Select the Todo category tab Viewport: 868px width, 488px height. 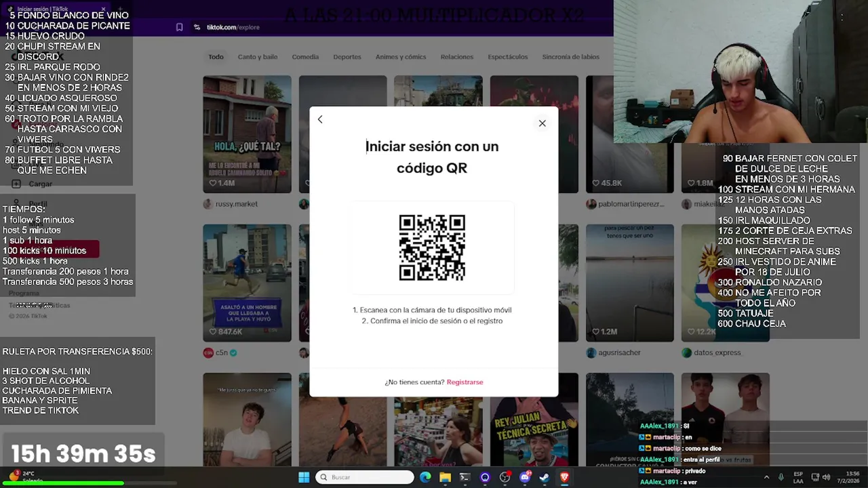(216, 57)
